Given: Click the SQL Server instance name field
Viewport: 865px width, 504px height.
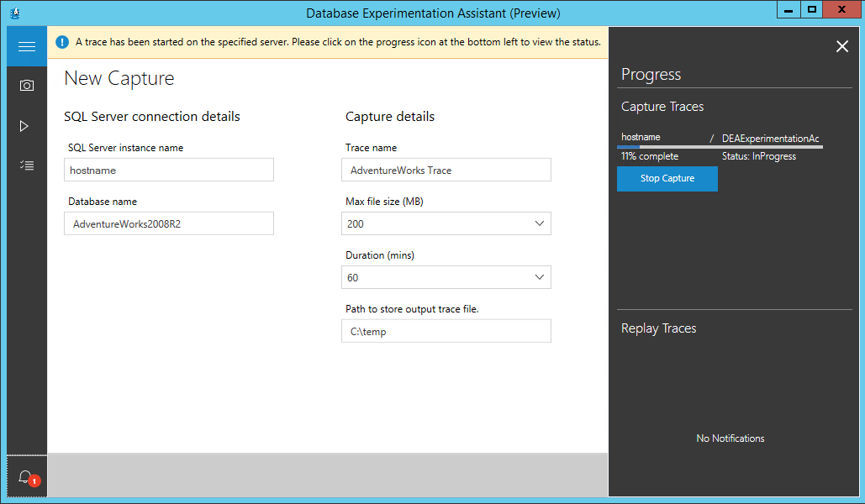Looking at the screenshot, I should click(x=169, y=170).
